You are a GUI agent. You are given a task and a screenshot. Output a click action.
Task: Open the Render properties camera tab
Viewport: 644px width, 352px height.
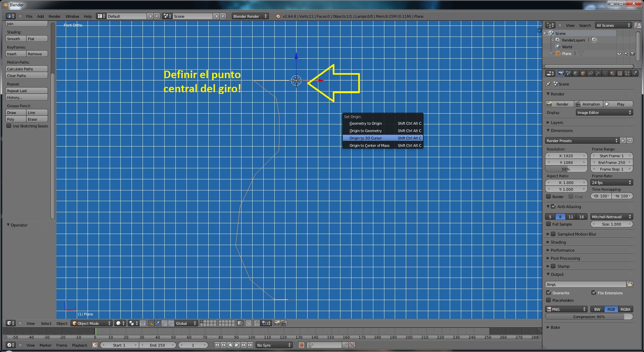point(561,73)
